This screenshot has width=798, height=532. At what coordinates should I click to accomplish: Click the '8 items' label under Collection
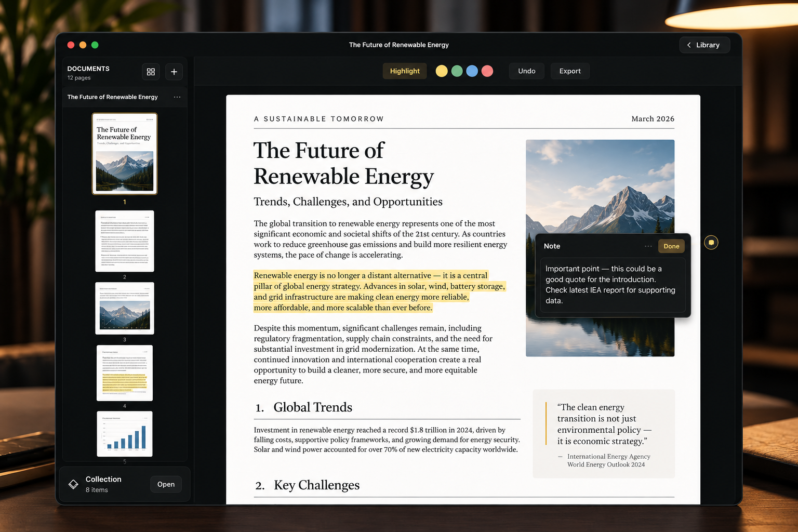(x=97, y=490)
